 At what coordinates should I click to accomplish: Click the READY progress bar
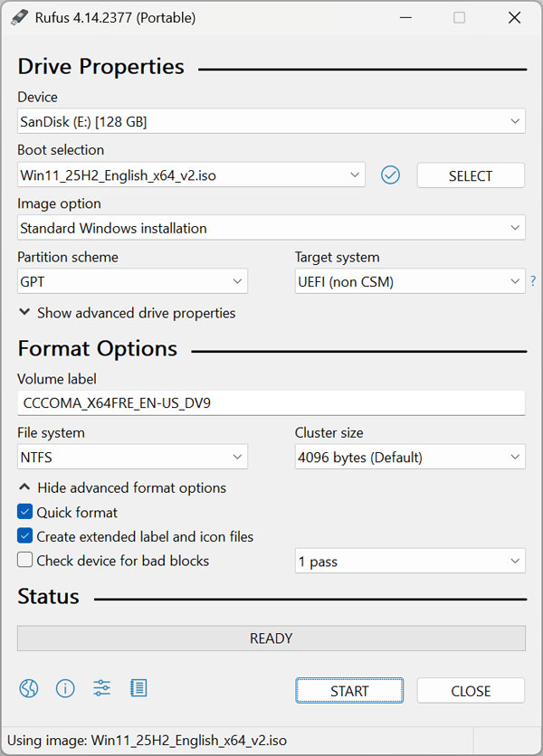271,638
